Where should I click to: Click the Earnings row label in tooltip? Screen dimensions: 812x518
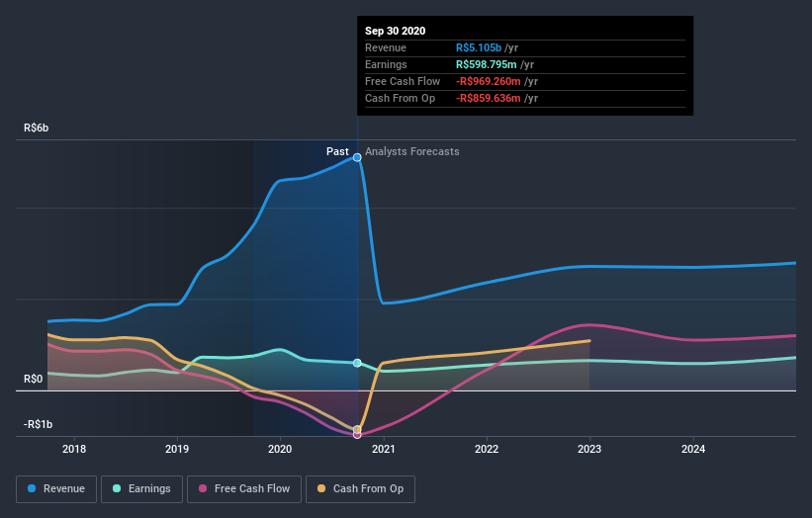[x=386, y=64]
